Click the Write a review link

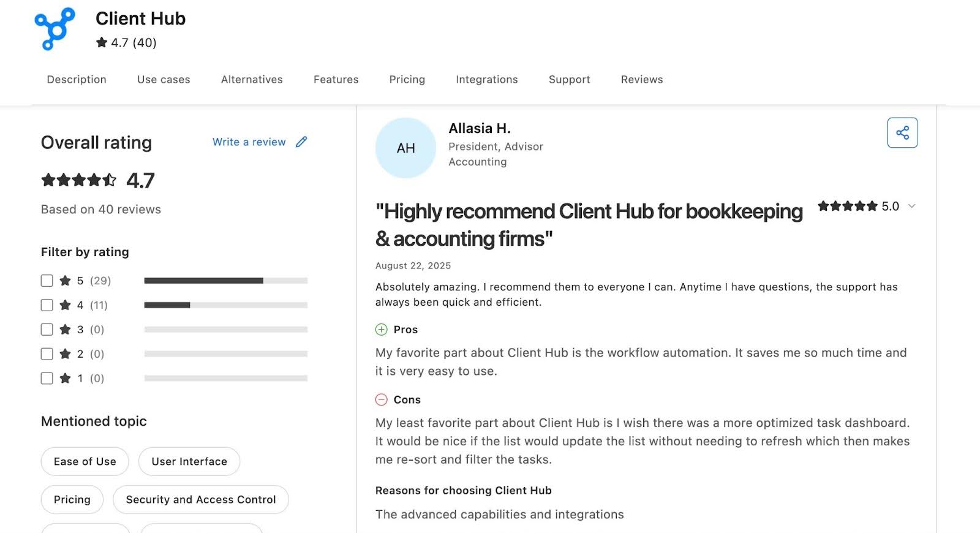pyautogui.click(x=249, y=142)
